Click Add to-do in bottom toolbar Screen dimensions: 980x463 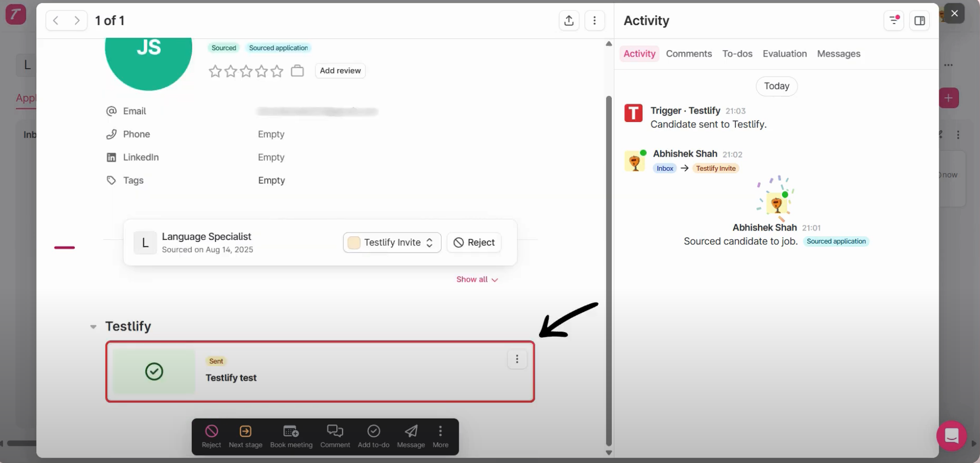pyautogui.click(x=373, y=436)
